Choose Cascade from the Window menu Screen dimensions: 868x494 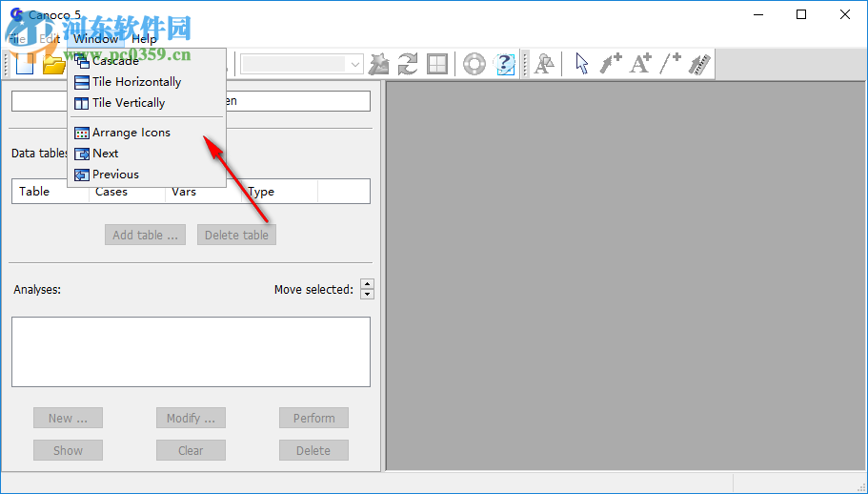click(147, 61)
